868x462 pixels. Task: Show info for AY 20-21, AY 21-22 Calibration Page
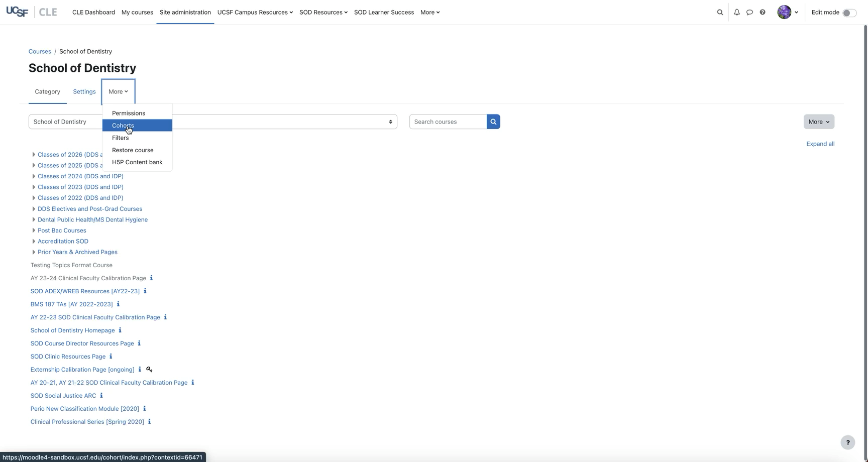193,382
